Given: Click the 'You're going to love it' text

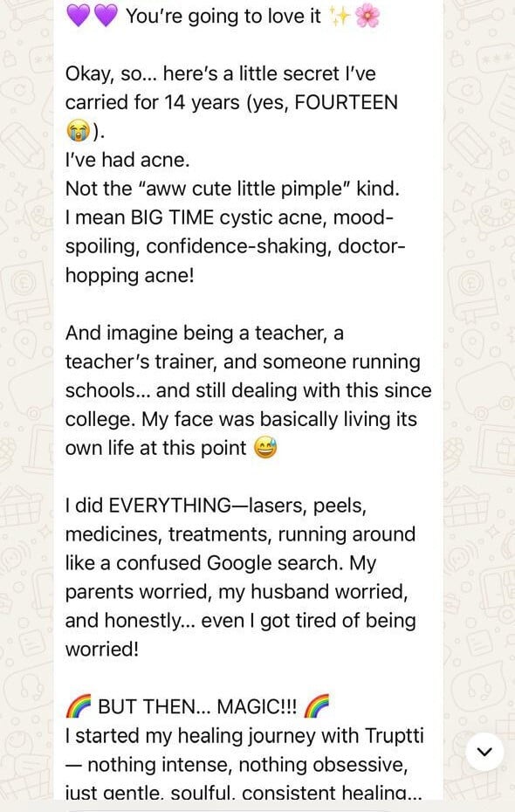Looking at the screenshot, I should 223,17.
